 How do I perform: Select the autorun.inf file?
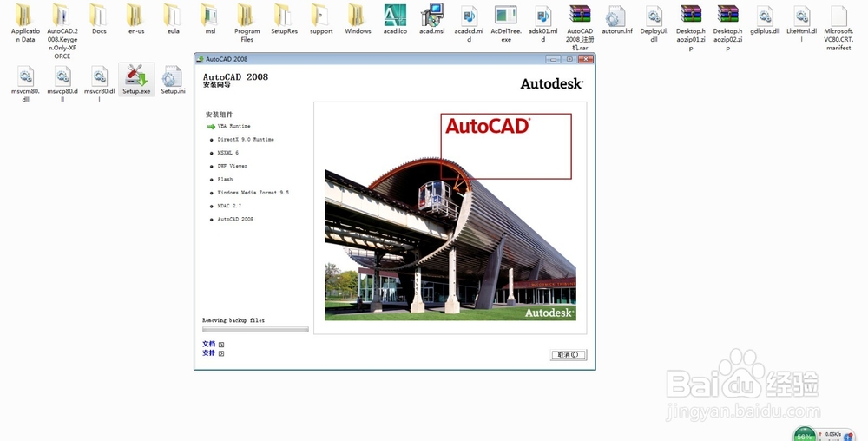(616, 19)
